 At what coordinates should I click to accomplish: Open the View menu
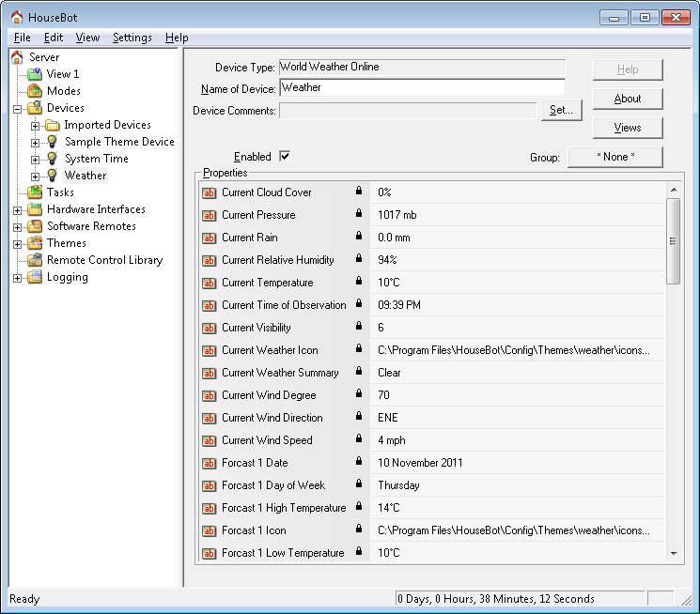[x=87, y=38]
